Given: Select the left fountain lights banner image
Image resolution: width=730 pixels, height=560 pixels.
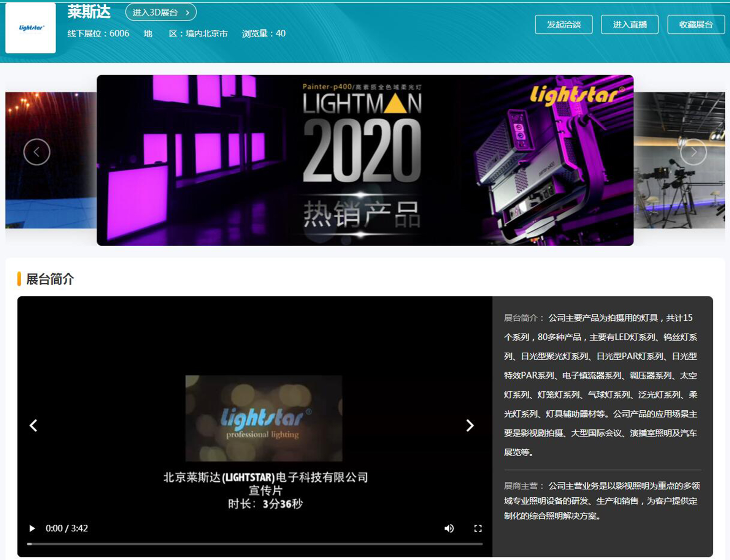Looking at the screenshot, I should [x=51, y=160].
